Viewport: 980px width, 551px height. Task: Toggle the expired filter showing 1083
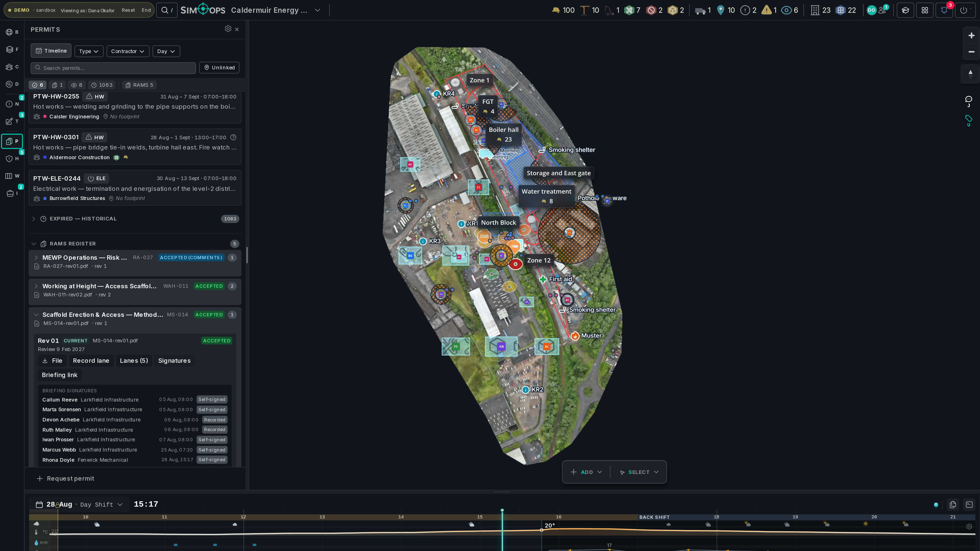pos(102,85)
